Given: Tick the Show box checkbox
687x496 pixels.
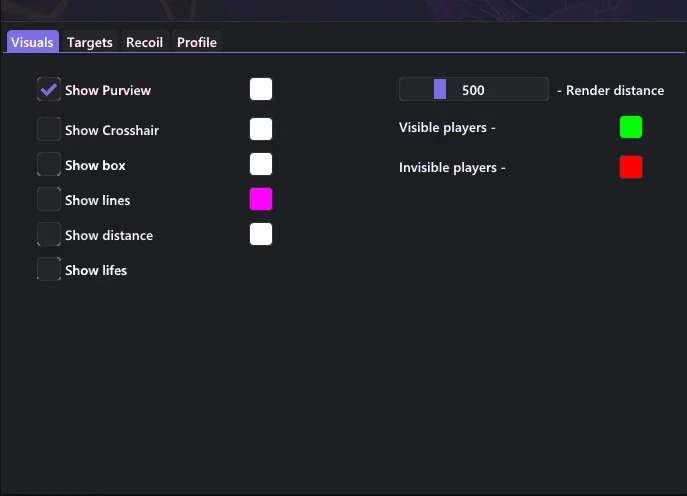Looking at the screenshot, I should [49, 164].
